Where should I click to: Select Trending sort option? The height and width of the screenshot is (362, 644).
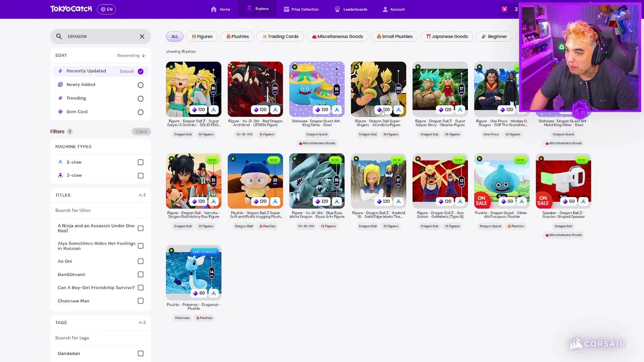(101, 98)
